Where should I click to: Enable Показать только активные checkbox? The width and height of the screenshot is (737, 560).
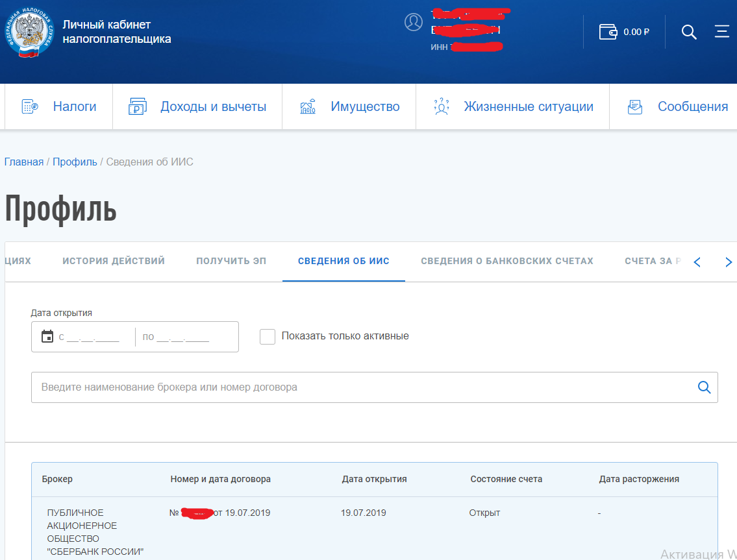(267, 336)
